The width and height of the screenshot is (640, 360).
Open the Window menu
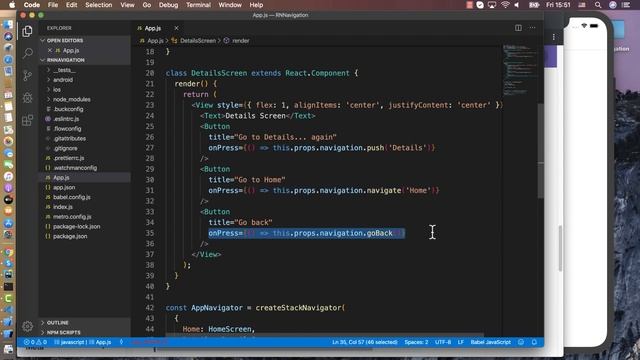pyautogui.click(x=230, y=5)
